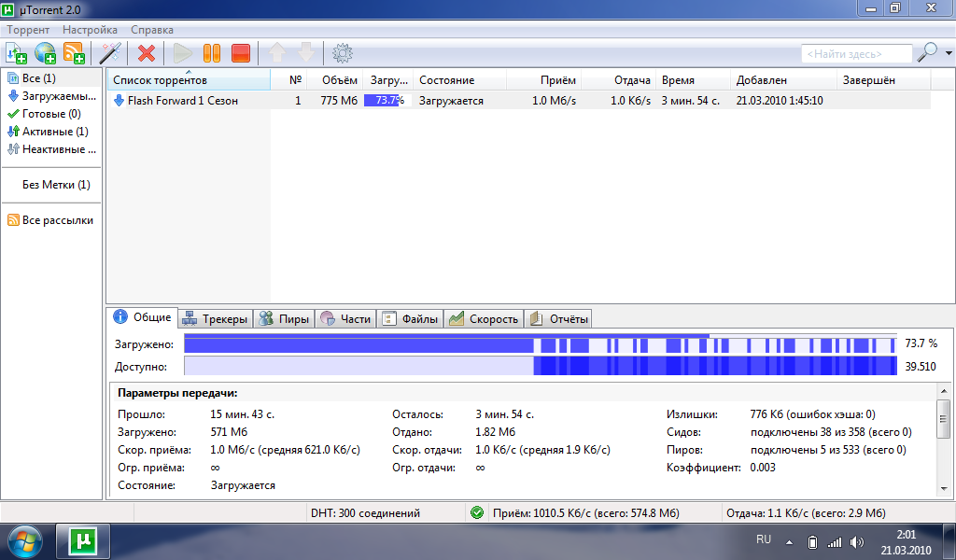Click the details panel scrollbar thumb
The image size is (956, 560).
click(944, 419)
